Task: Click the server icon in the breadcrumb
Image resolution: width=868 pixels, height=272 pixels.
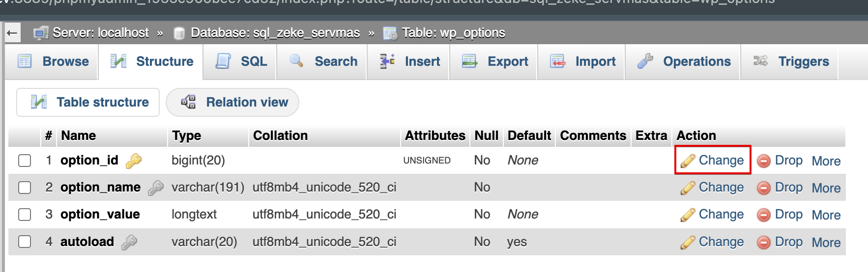Action: tap(40, 33)
